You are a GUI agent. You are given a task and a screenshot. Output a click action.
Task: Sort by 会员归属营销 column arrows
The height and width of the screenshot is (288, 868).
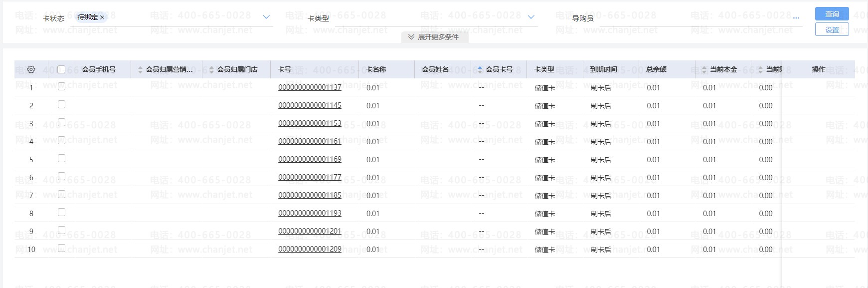pyautogui.click(x=140, y=69)
